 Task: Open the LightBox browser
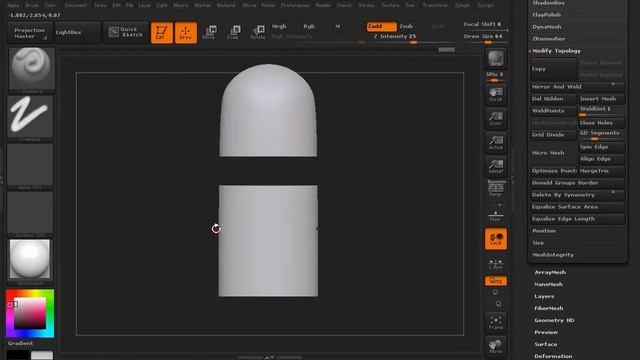pos(78,32)
